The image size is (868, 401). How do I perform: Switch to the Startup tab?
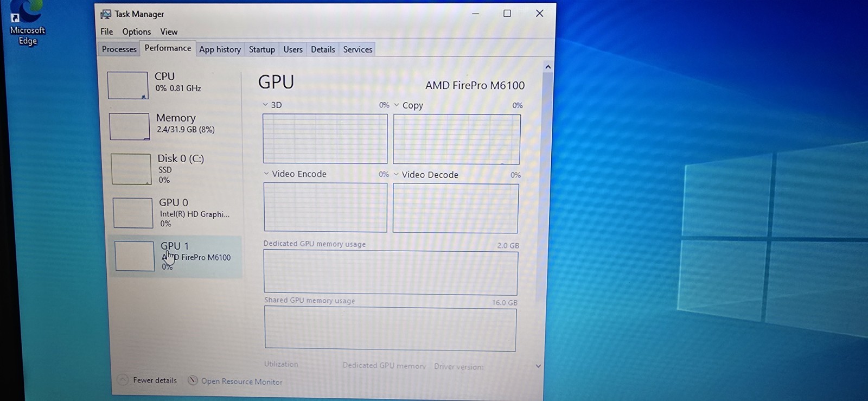pyautogui.click(x=262, y=49)
